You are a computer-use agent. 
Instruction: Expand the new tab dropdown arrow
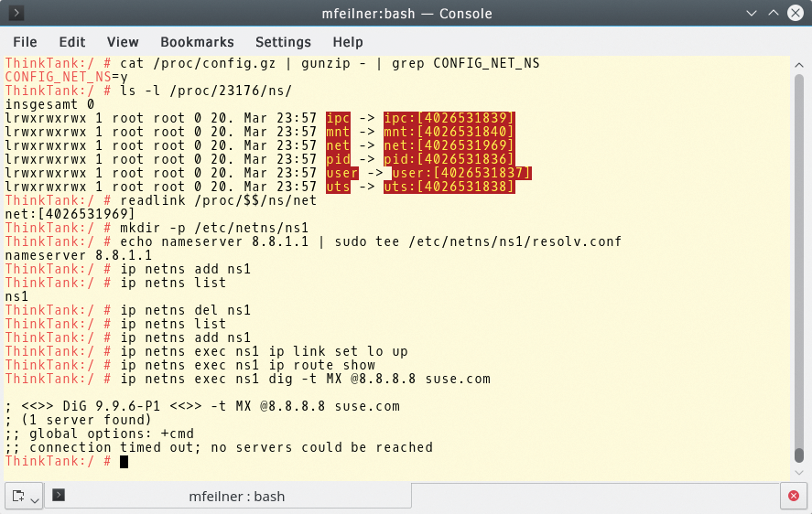point(35,500)
